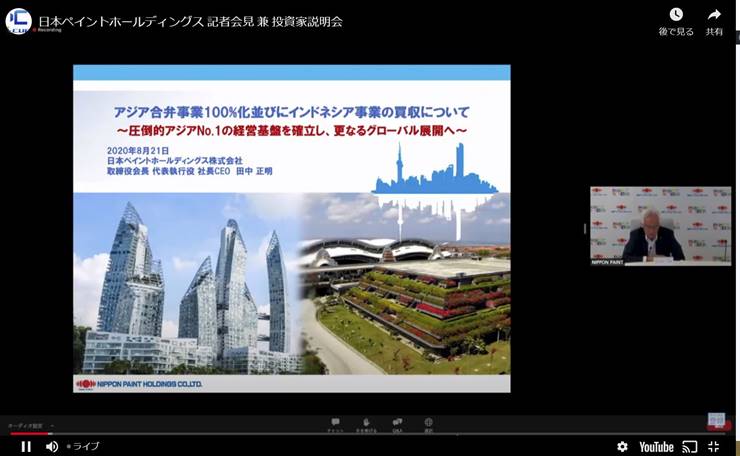
Task: Click the Zoom chat icon in video
Action: click(x=335, y=424)
